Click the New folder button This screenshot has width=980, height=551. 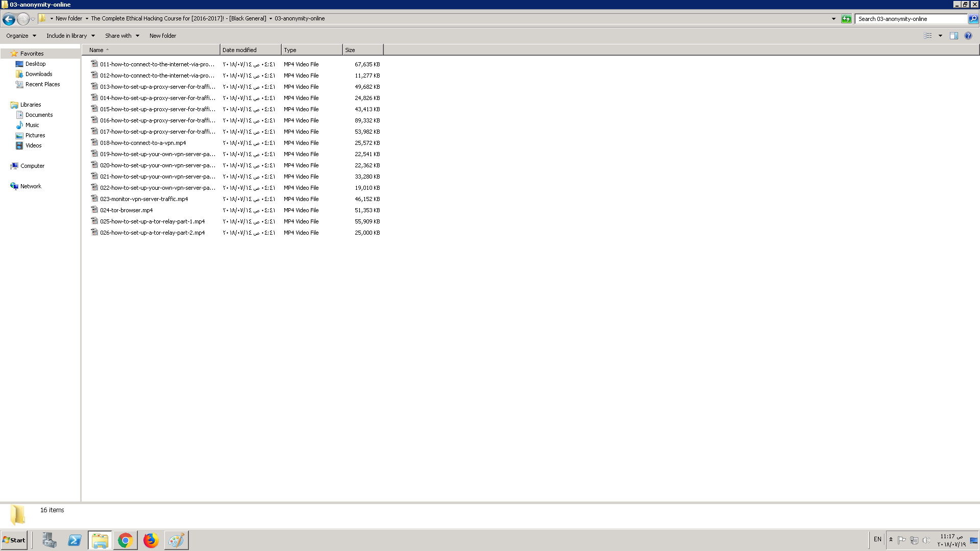tap(162, 36)
